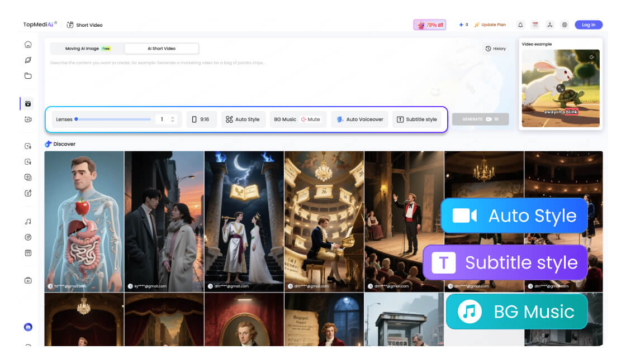This screenshot has width=626, height=364.
Task: Open the Home page from sidebar
Action: (28, 45)
